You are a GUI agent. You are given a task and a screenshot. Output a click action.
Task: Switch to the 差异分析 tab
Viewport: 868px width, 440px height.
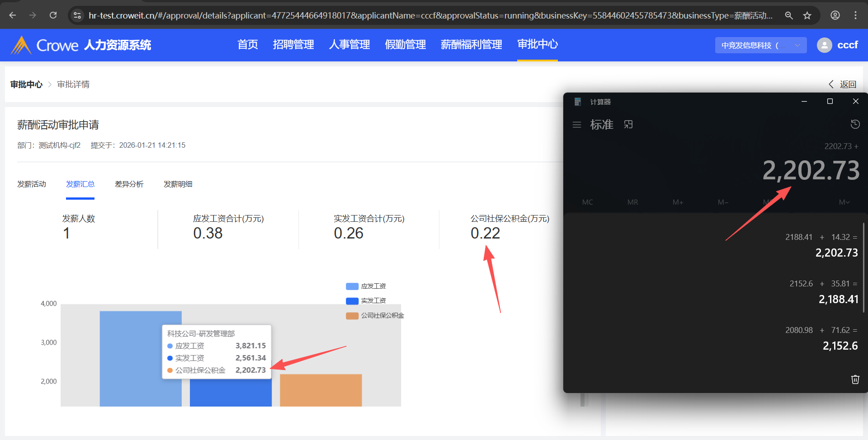[129, 184]
